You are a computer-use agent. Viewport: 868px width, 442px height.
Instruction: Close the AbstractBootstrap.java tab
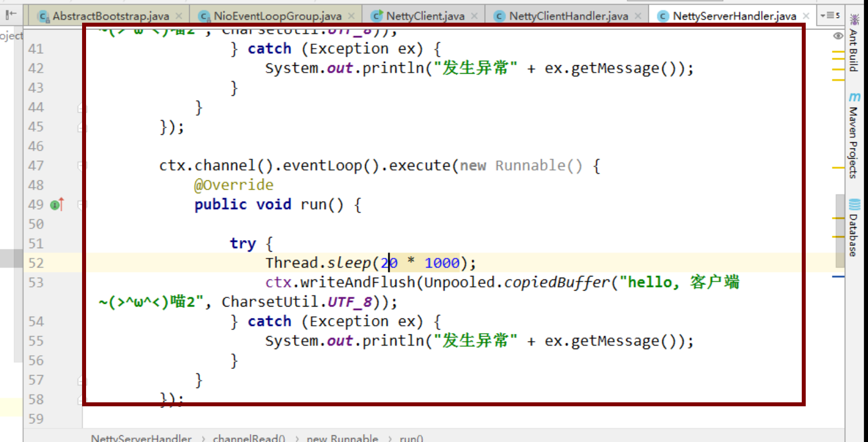coord(179,16)
